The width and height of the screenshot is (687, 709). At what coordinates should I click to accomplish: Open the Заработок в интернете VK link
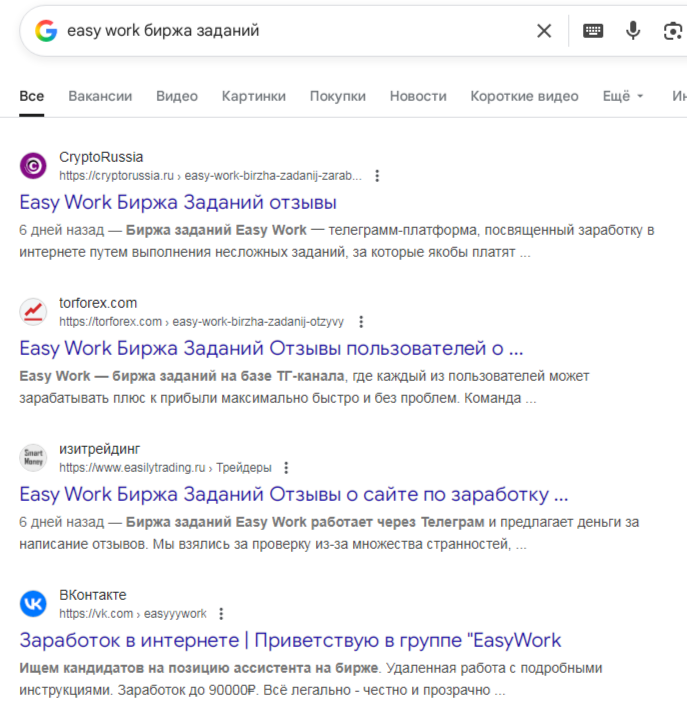(x=290, y=640)
